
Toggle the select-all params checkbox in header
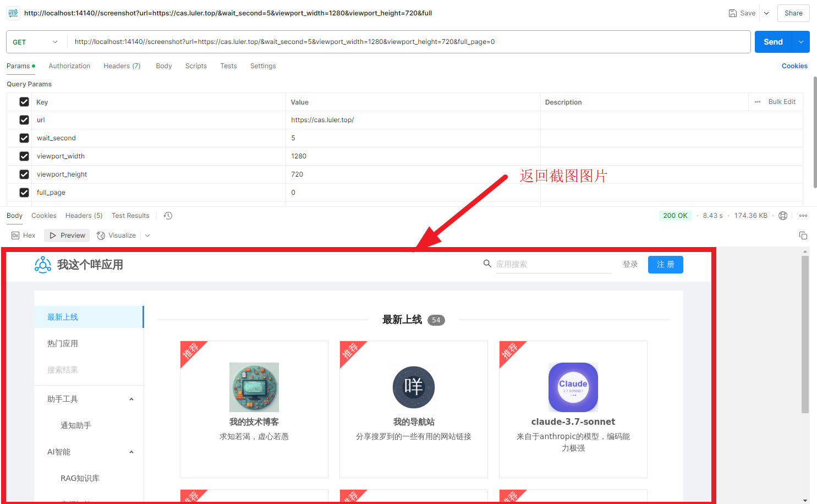pyautogui.click(x=24, y=102)
